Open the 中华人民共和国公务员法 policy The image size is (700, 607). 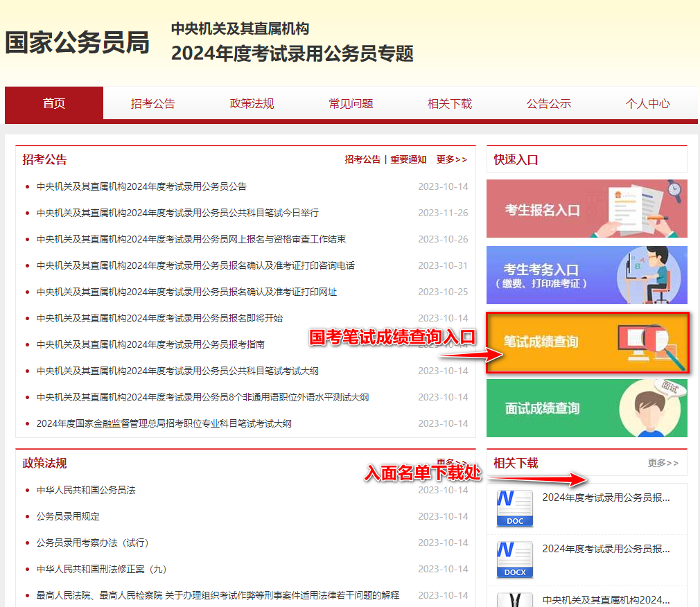[x=86, y=490]
